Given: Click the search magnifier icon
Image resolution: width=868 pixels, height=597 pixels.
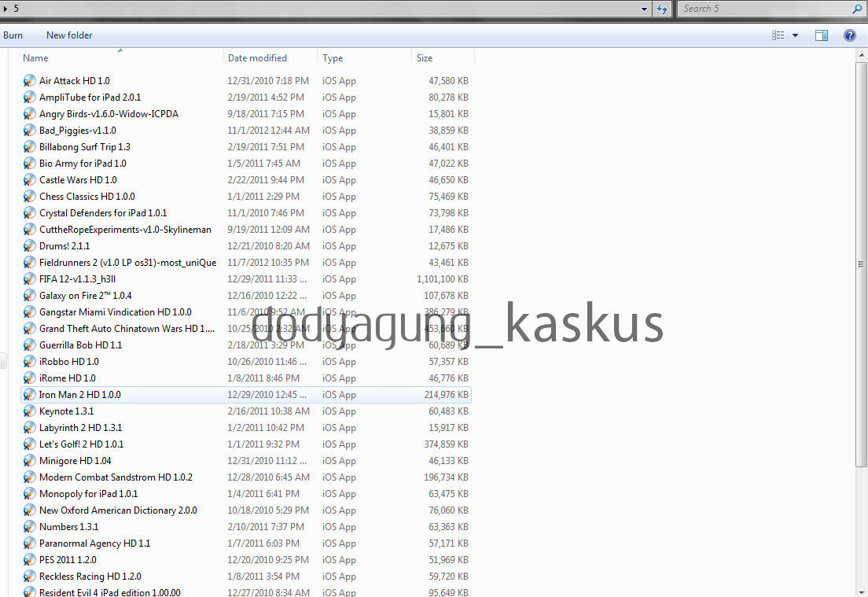Looking at the screenshot, I should 858,9.
